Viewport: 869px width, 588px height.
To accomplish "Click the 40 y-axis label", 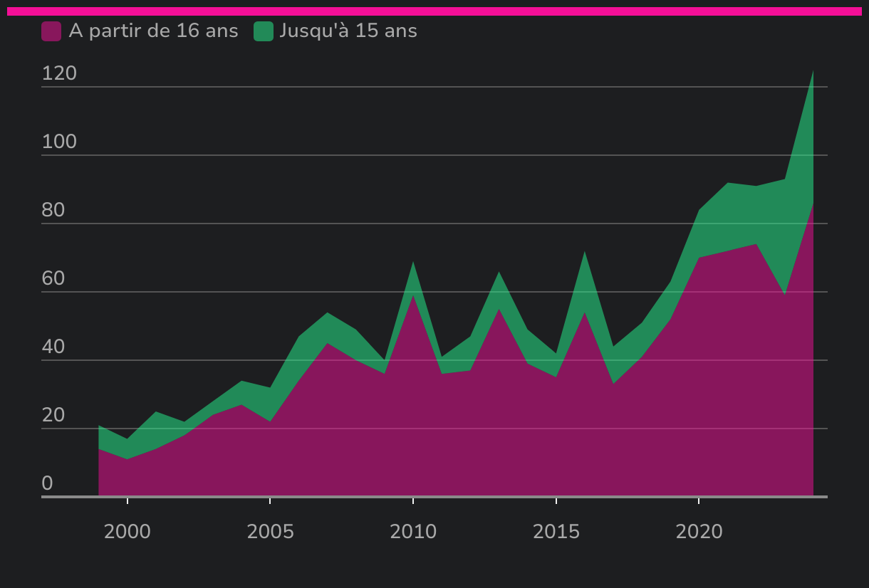I will point(53,347).
